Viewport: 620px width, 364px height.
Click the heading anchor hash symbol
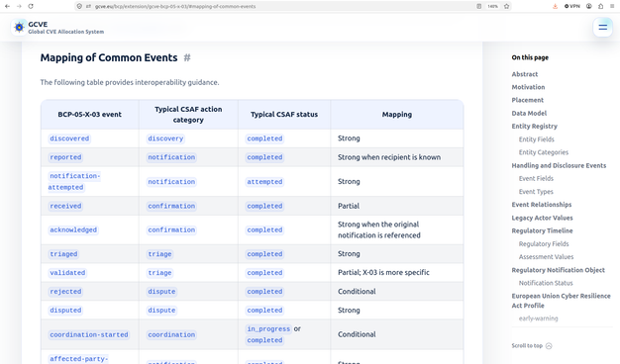(187, 58)
